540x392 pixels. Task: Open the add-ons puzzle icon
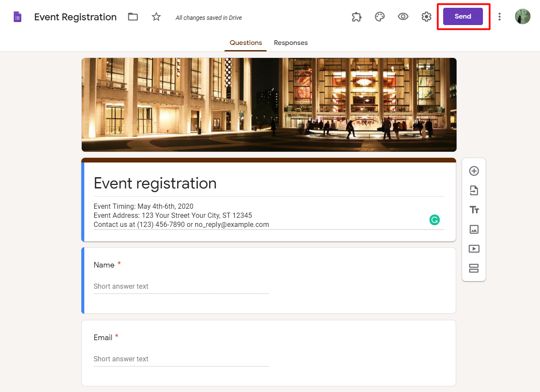click(356, 17)
